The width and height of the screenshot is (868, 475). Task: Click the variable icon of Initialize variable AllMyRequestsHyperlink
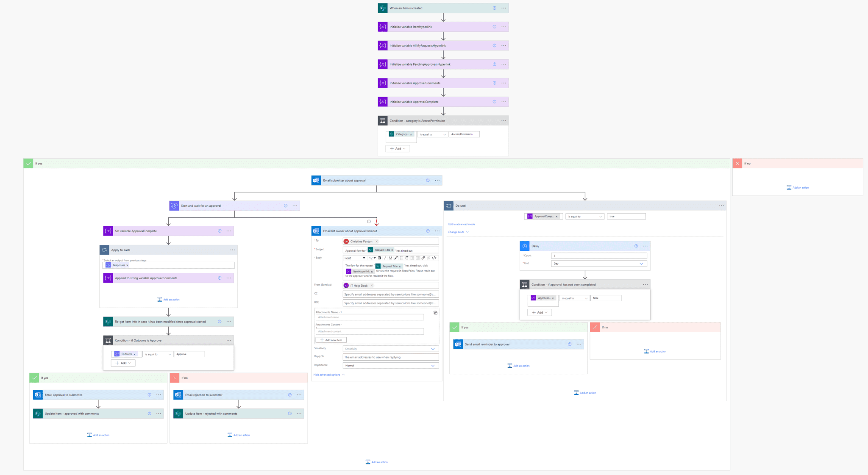pos(383,46)
